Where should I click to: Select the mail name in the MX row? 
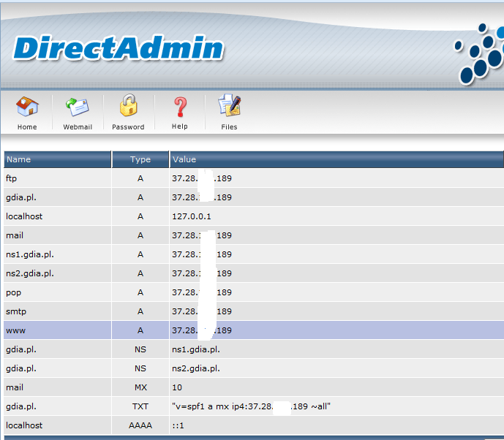(x=15, y=387)
